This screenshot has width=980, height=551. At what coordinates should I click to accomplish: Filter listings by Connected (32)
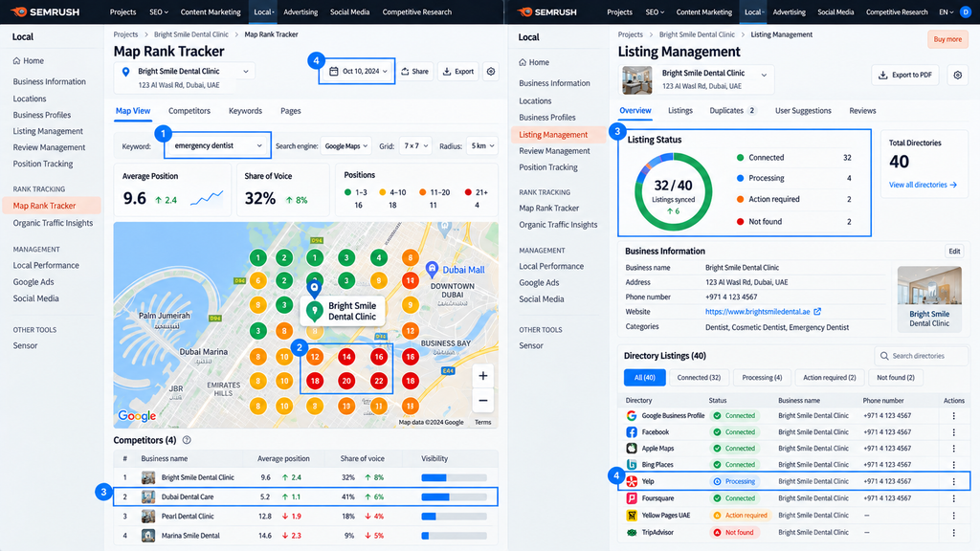(x=699, y=377)
